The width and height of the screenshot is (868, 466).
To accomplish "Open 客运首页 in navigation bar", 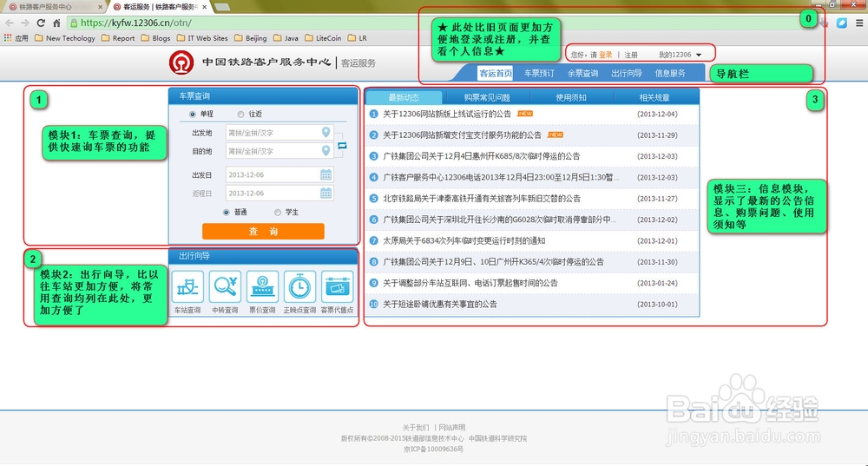I will pos(496,73).
